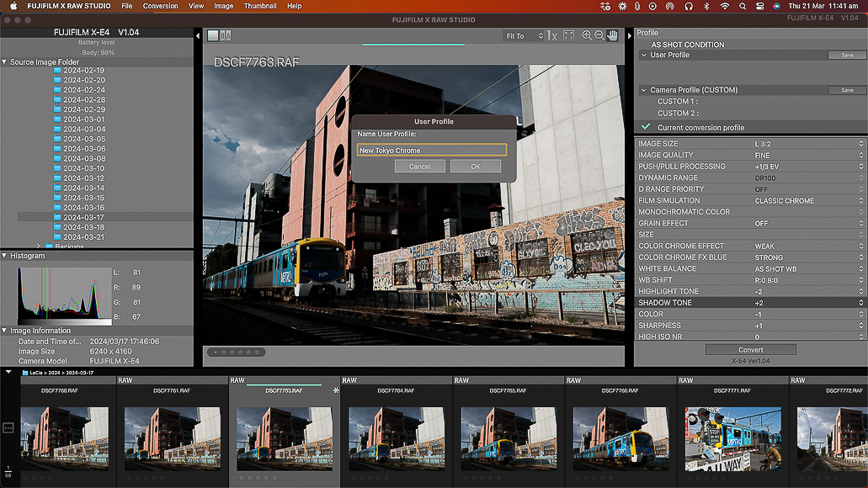Screen dimensions: 868x488
Task: Open thumbnail options ellipsis icon
Action: [x=8, y=427]
